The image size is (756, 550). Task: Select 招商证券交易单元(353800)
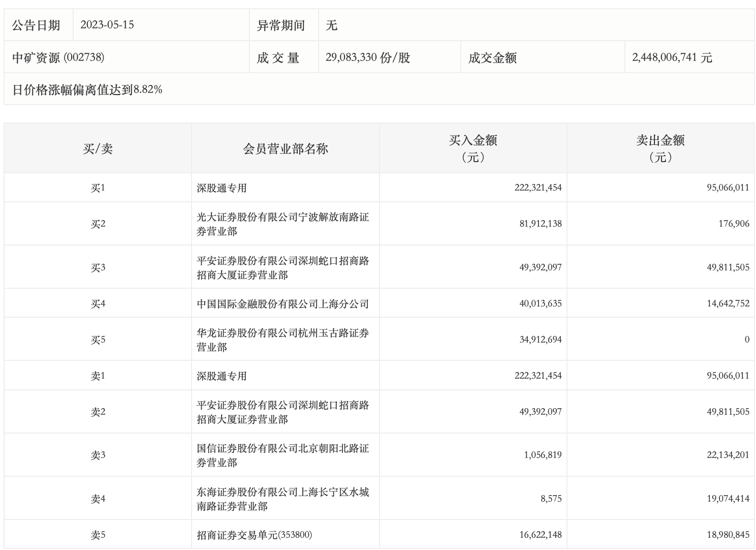[x=255, y=535]
